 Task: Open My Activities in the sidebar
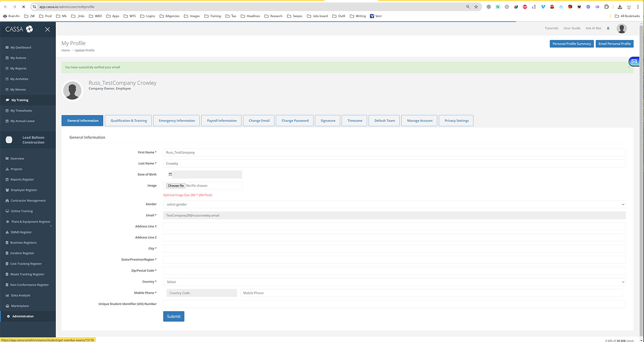tap(19, 79)
